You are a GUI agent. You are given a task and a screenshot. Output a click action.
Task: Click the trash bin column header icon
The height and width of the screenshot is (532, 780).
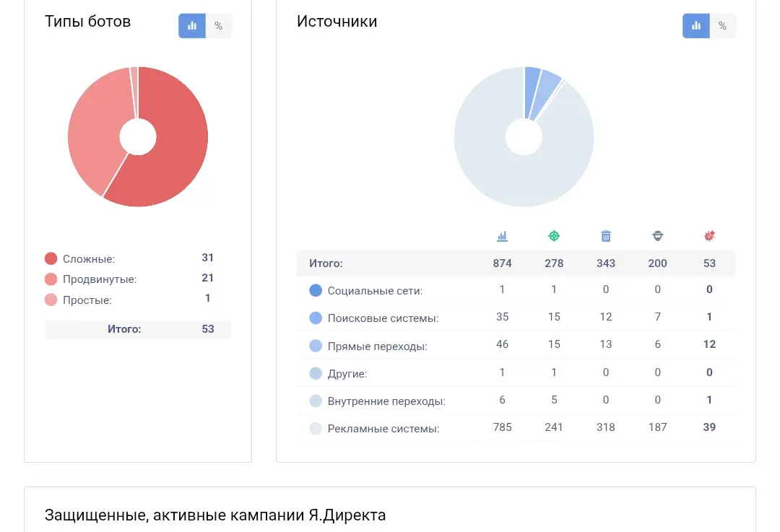(x=605, y=236)
